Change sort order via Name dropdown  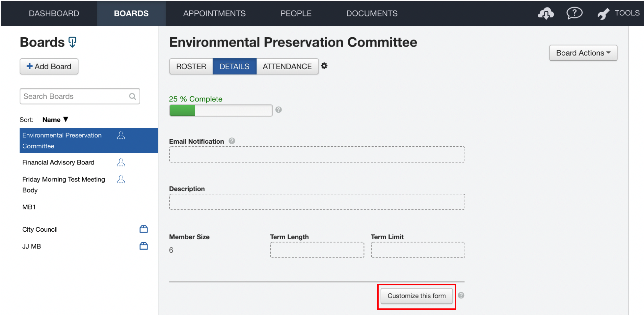(55, 119)
